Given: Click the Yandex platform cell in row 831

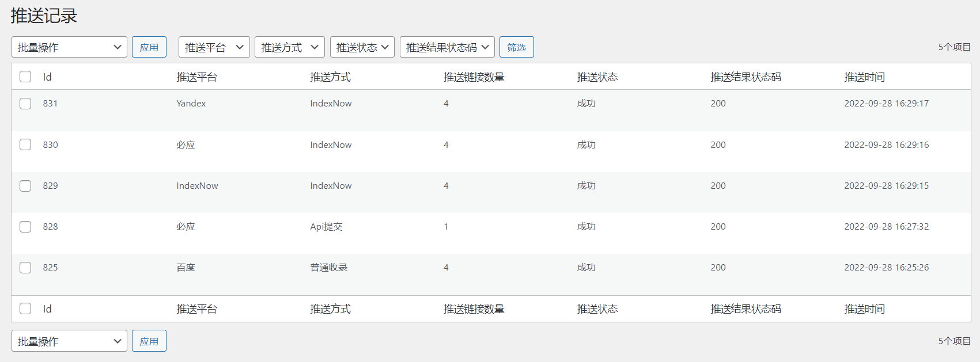Looking at the screenshot, I should click(191, 104).
